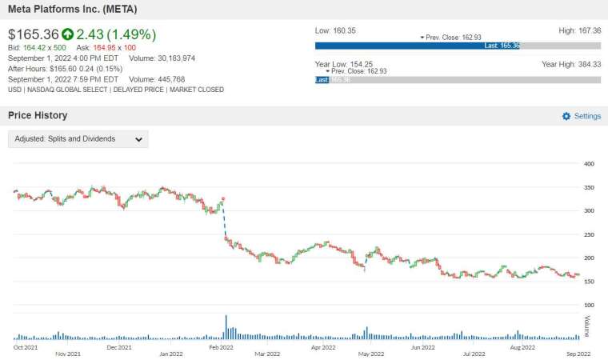Click the MARKET CLOSED label

click(x=197, y=90)
